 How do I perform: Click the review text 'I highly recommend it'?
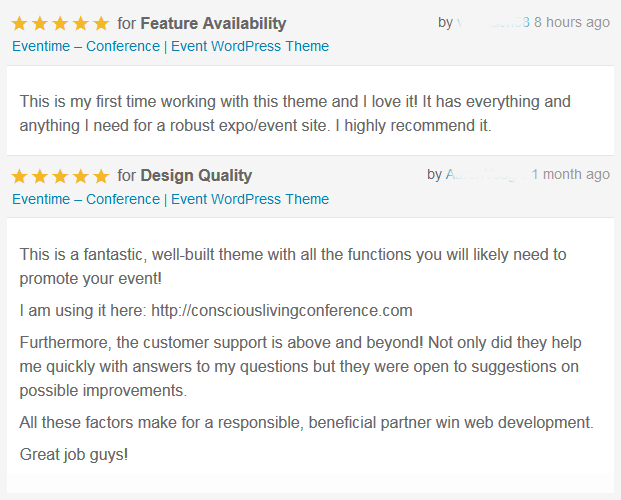tap(413, 126)
